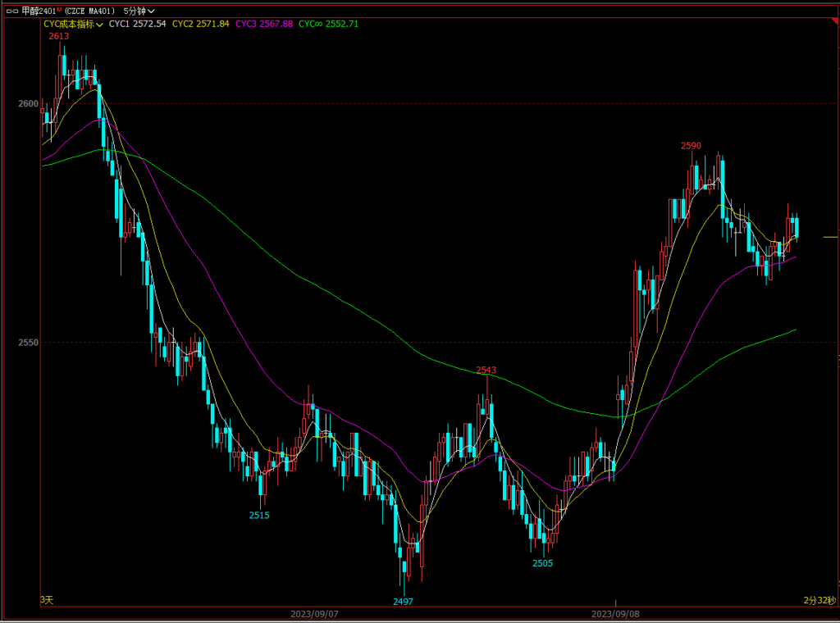Click the red M marker after 甲醇2401
The image size is (840, 623).
[x=59, y=10]
